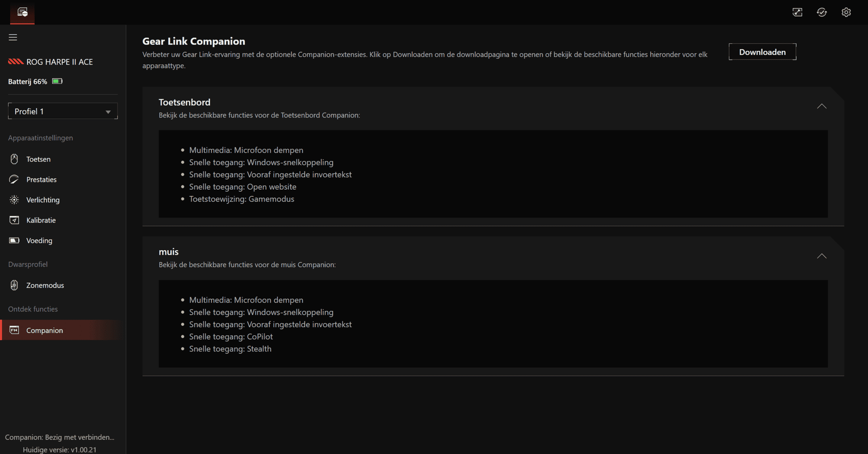Click the battery level icon
Screen dimensions: 868x454
pyautogui.click(x=57, y=81)
